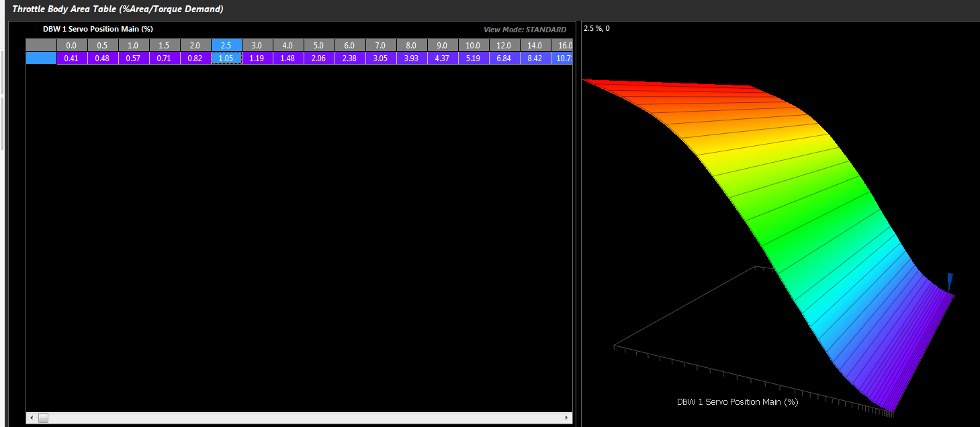980x427 pixels.
Task: Select the 0.0 column header
Action: [x=72, y=45]
